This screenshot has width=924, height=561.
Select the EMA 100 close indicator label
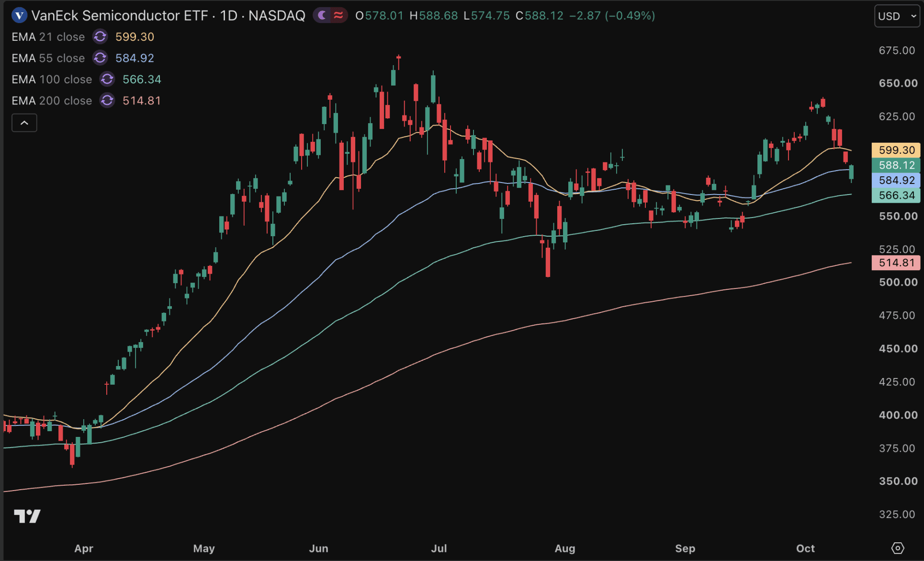pyautogui.click(x=52, y=79)
